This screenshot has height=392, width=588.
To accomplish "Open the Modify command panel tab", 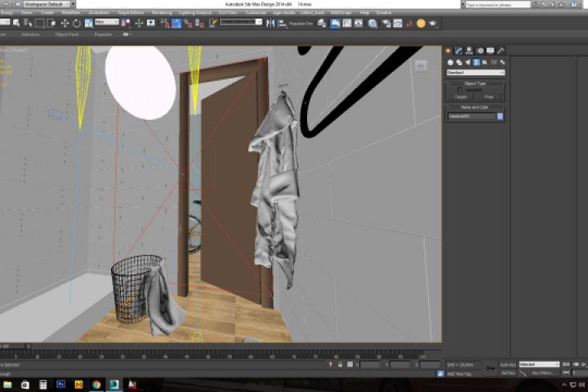I will coord(459,51).
